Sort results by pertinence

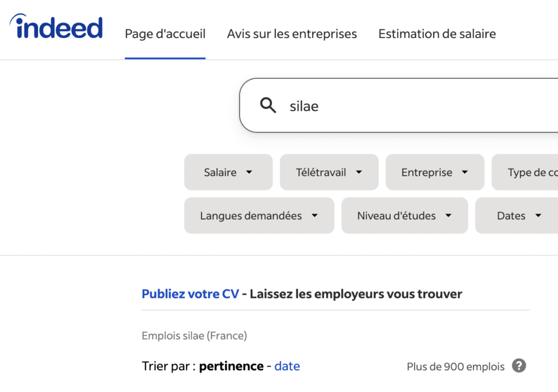(231, 366)
